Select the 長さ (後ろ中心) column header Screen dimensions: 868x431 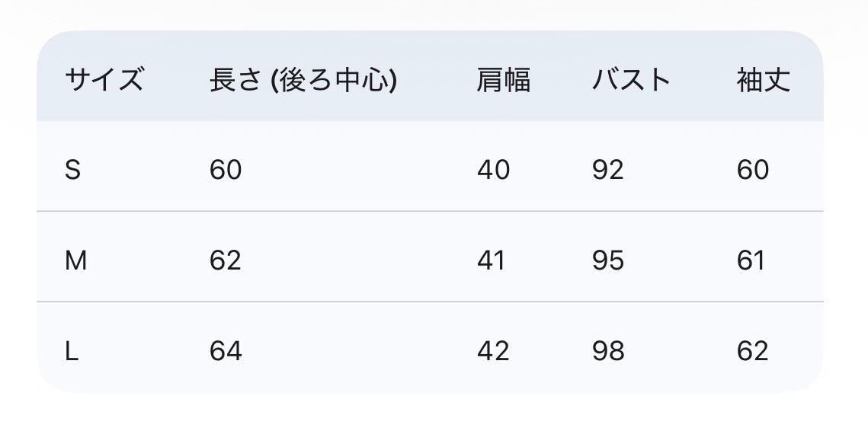pyautogui.click(x=303, y=79)
